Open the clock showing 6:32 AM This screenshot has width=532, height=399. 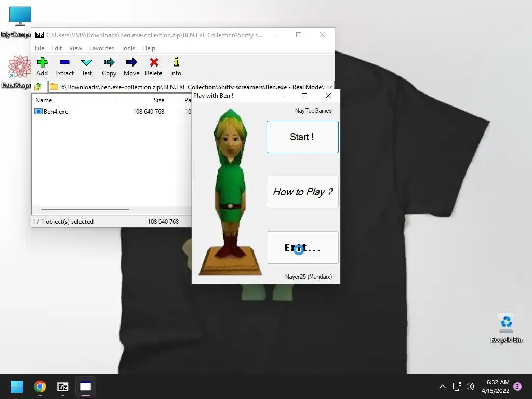(495, 387)
